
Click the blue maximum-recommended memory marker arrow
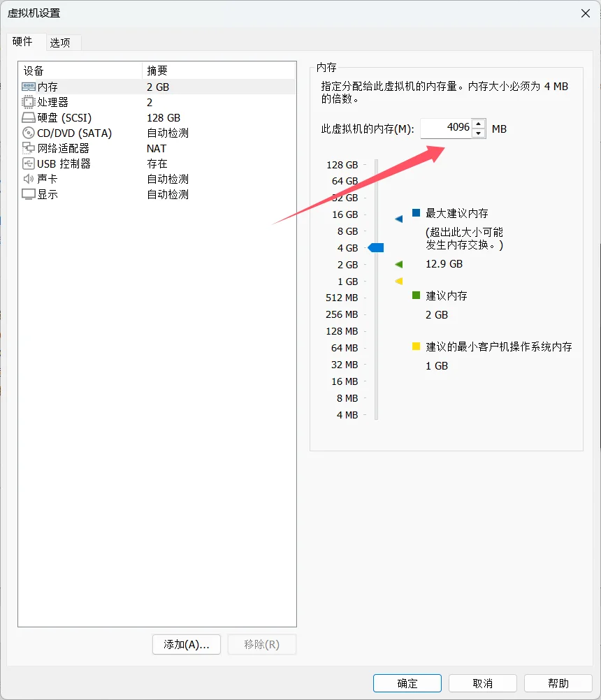coord(399,219)
